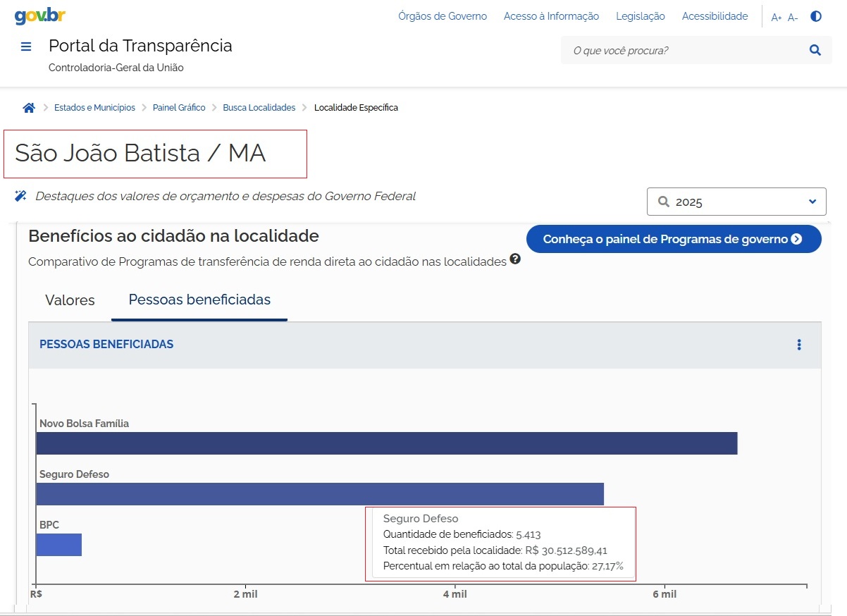This screenshot has width=847, height=616.
Task: Decrease font size with A- icon
Action: 793,17
